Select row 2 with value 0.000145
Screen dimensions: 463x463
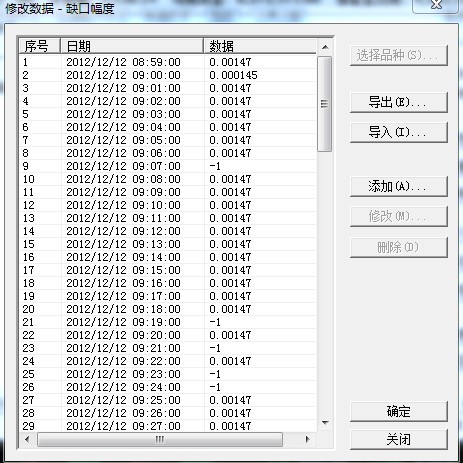168,75
